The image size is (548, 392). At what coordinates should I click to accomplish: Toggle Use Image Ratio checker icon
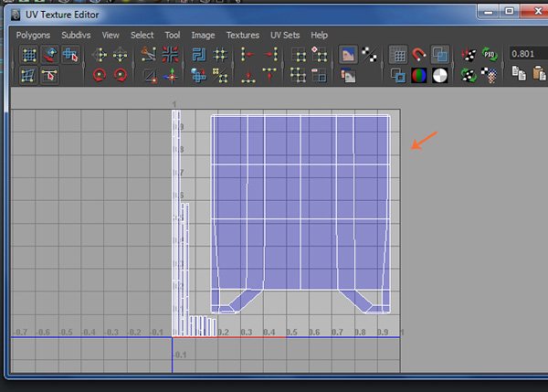tap(490, 75)
